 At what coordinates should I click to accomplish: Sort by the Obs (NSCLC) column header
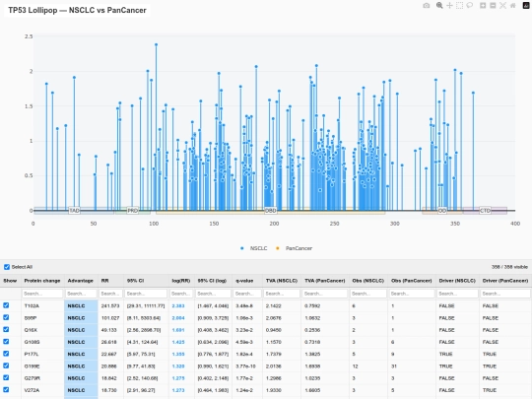[368, 281]
